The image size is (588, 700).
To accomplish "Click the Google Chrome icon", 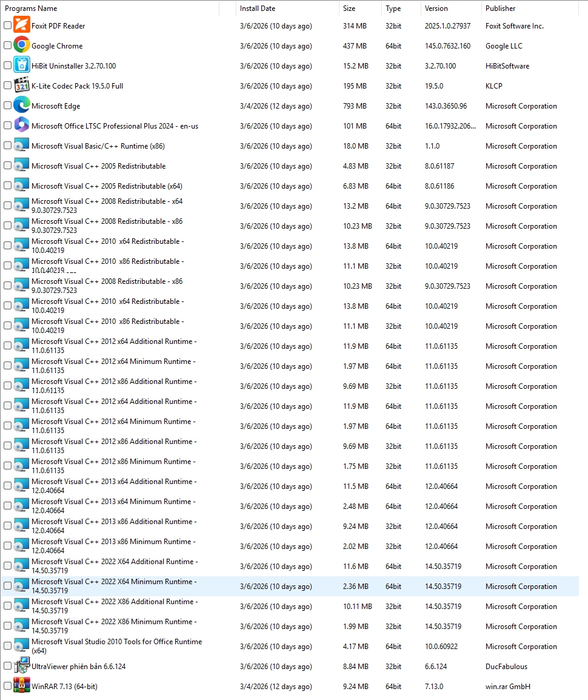I will 22,45.
